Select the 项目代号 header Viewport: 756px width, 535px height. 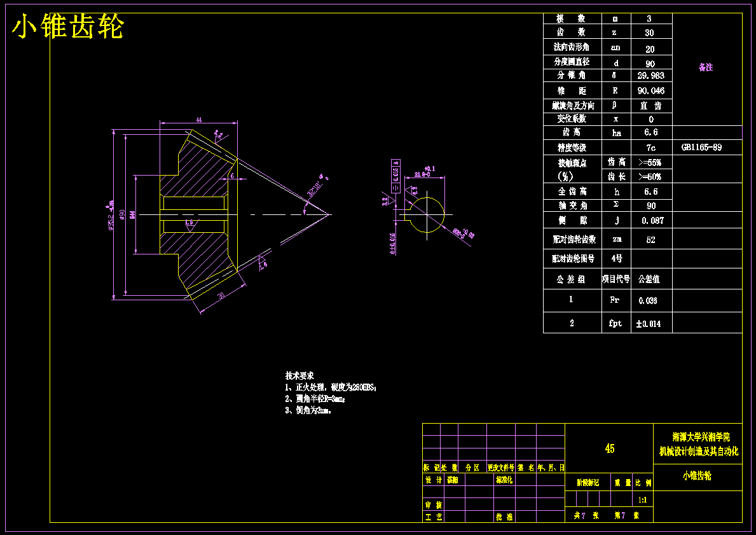[x=616, y=279]
